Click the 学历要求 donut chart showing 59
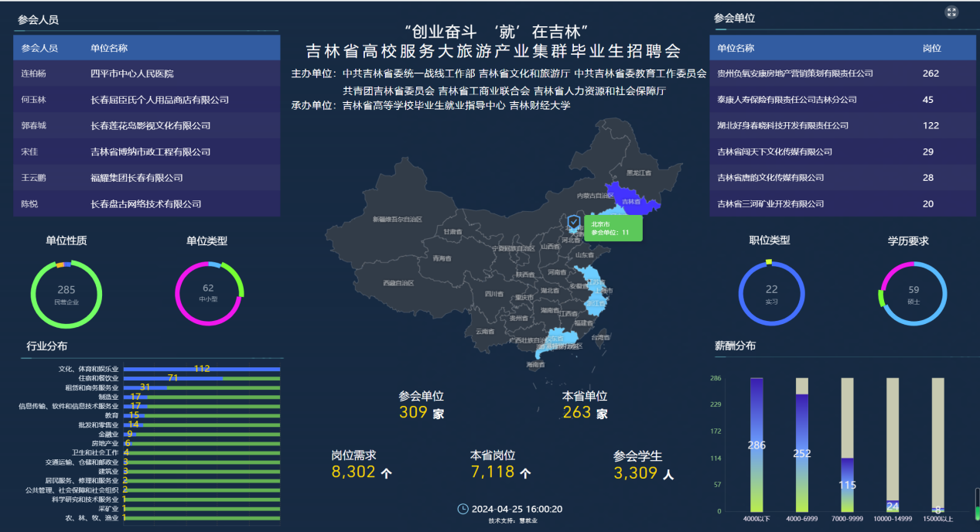This screenshot has width=980, height=532. point(913,294)
